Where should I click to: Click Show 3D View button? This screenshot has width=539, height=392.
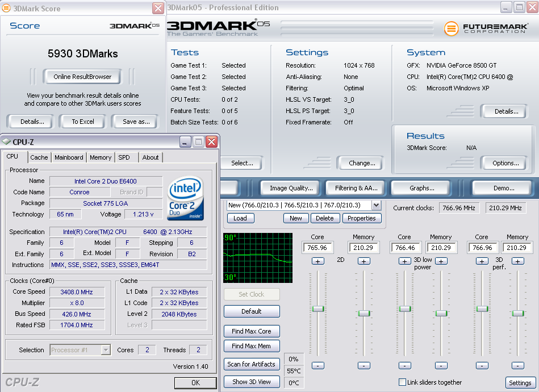coord(252,382)
